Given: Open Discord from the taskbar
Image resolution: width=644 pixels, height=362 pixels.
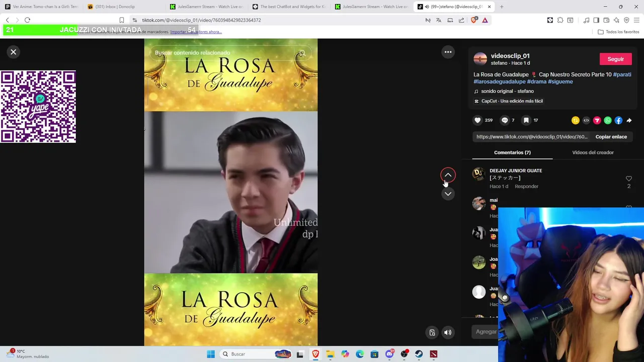Looking at the screenshot, I should coord(389,354).
